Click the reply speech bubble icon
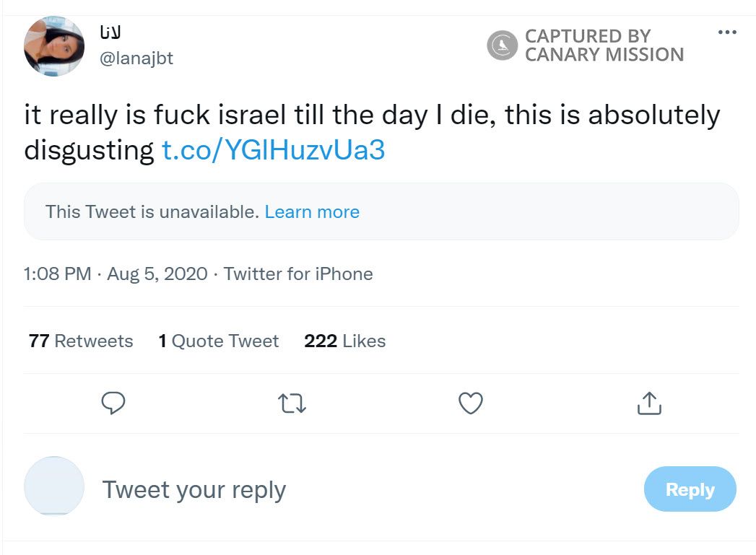 [113, 403]
